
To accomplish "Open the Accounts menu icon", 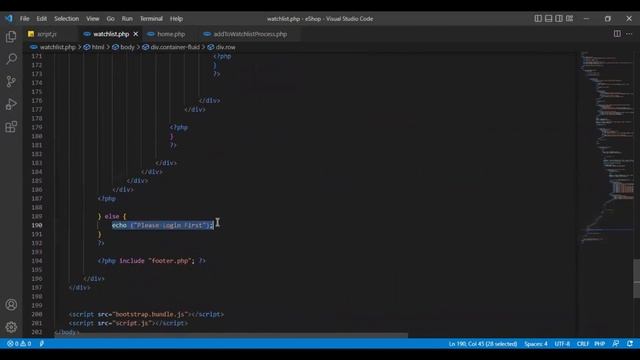I will click(11, 304).
